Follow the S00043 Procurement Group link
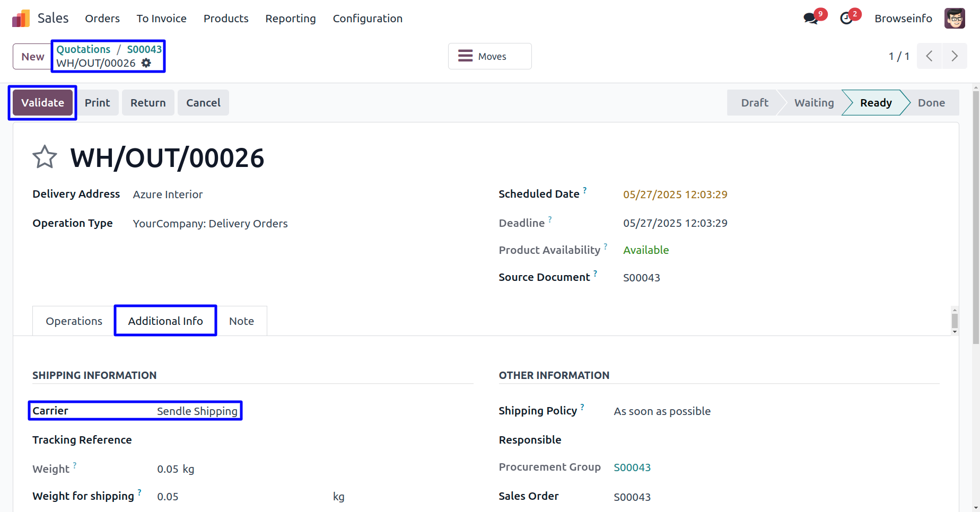The width and height of the screenshot is (980, 512). coord(632,467)
